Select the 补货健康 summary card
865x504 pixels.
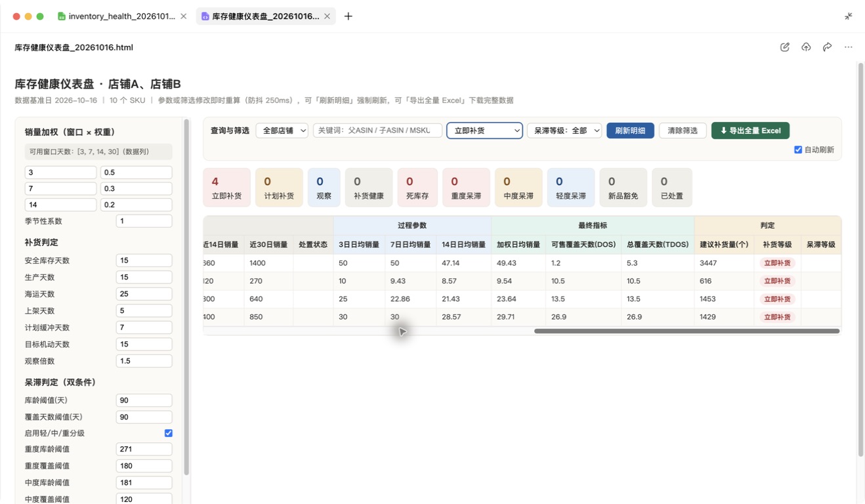(x=369, y=188)
